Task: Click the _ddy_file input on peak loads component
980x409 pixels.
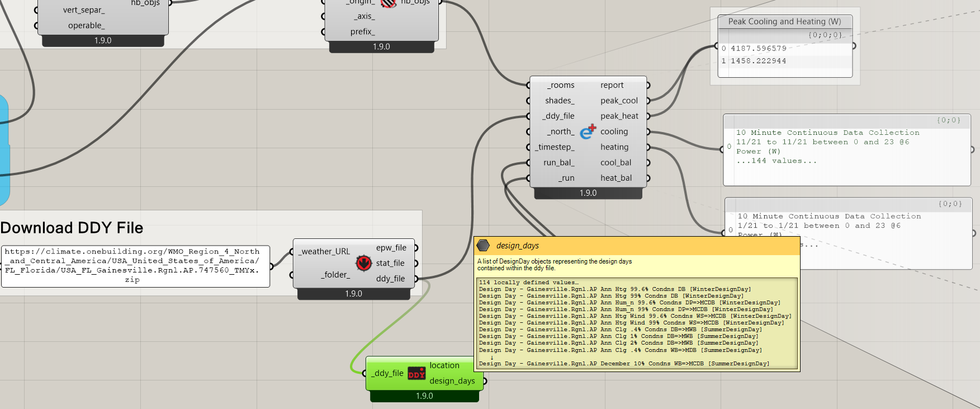Action: [558, 116]
